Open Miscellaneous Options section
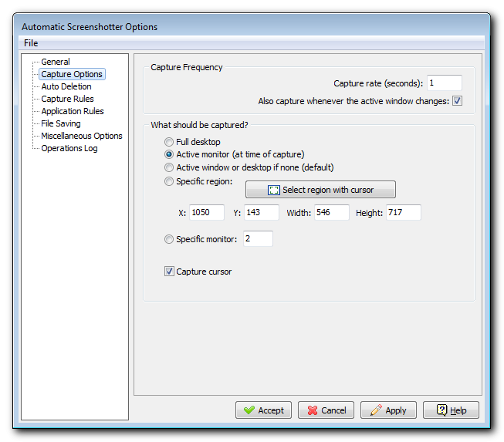The width and height of the screenshot is (504, 442). 82,136
